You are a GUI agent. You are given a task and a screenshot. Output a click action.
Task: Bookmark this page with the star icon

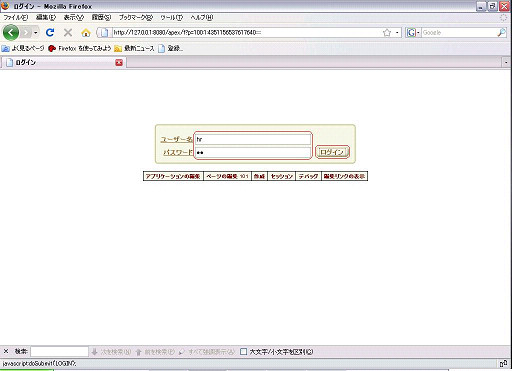387,32
